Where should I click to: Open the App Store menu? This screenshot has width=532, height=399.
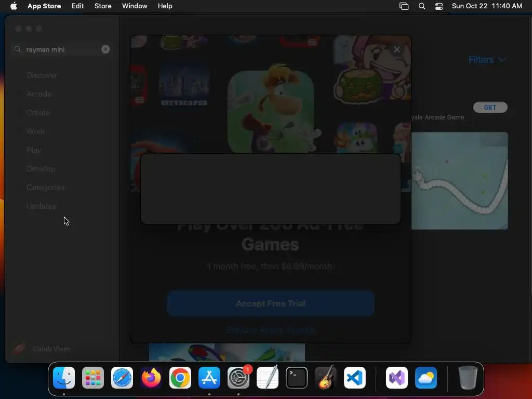point(44,6)
